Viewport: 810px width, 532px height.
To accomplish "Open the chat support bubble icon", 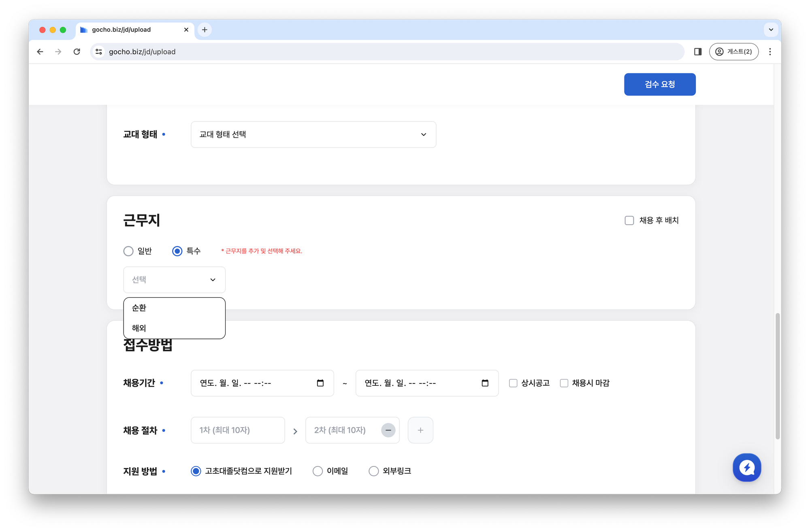I will coord(746,467).
